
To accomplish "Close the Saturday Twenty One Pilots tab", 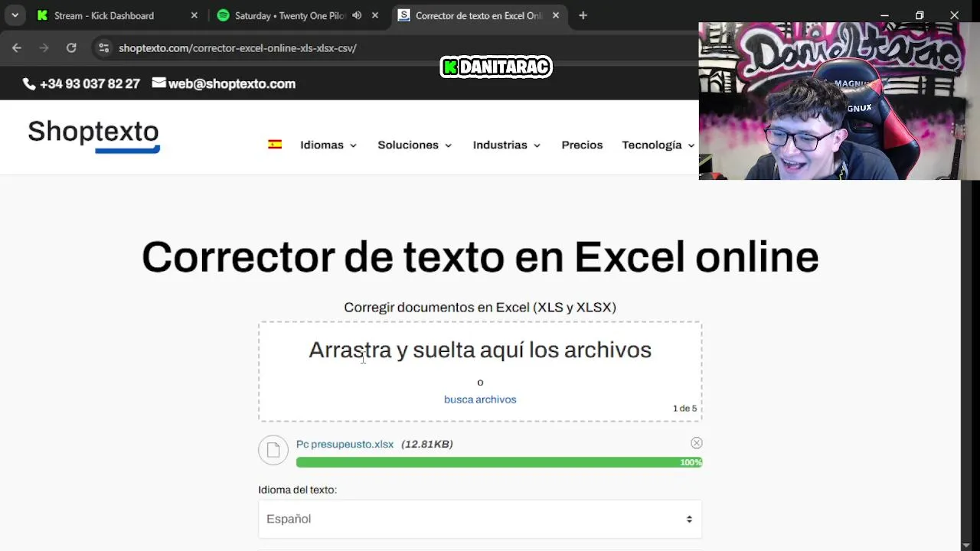I will [375, 15].
